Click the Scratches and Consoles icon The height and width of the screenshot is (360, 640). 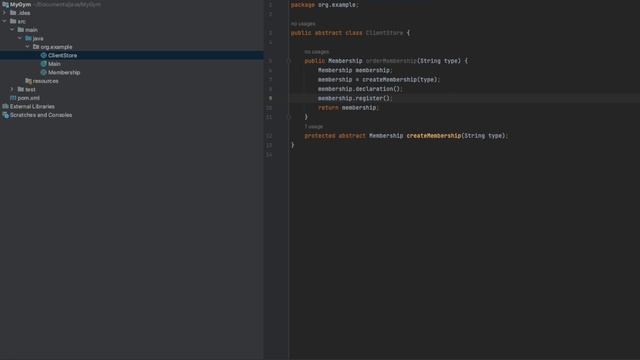click(5, 115)
